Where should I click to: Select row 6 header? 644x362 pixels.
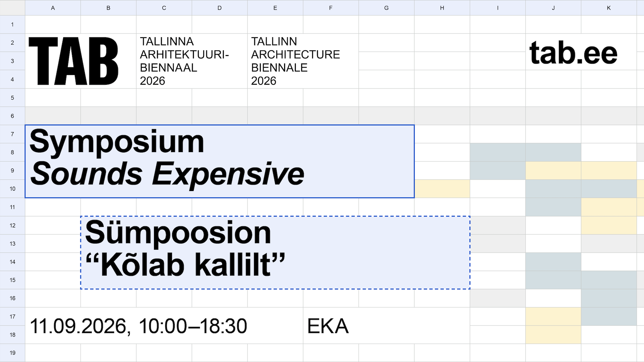click(12, 116)
